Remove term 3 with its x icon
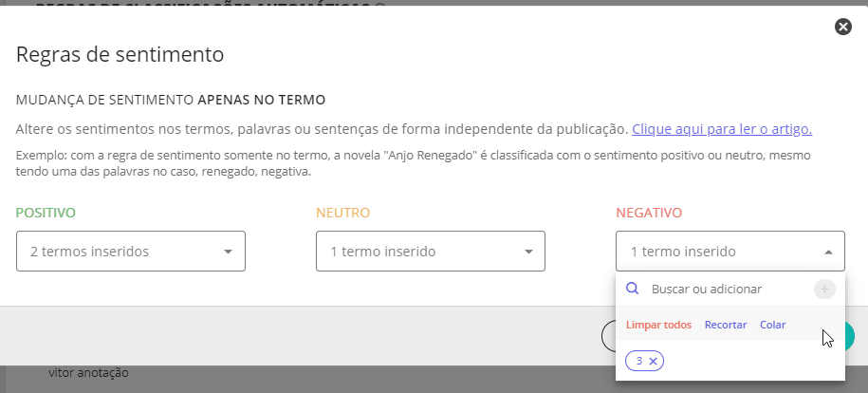 click(654, 362)
